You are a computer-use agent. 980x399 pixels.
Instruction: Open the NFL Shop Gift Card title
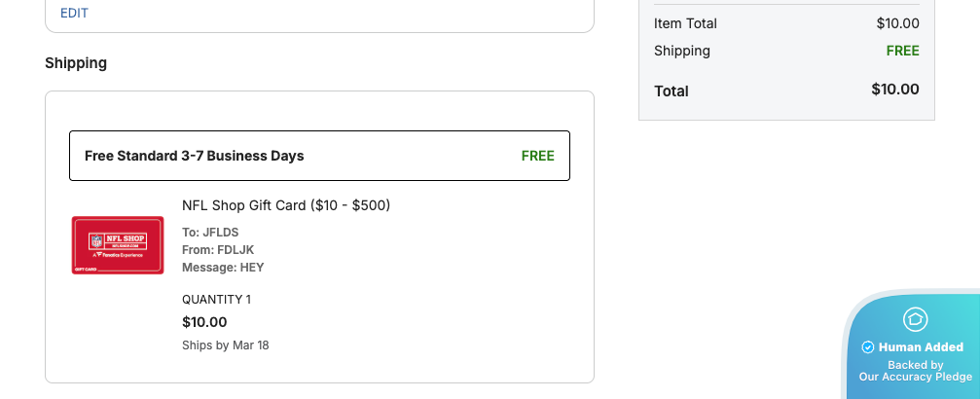click(x=286, y=205)
